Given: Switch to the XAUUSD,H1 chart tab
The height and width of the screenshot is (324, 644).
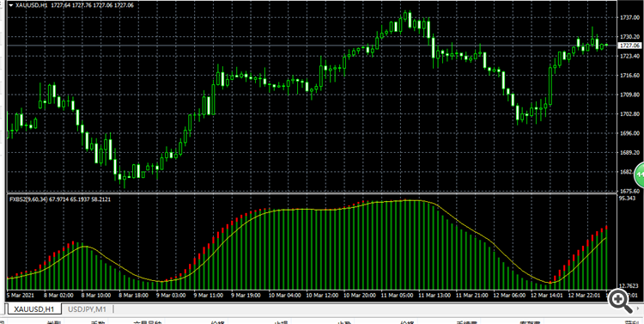Looking at the screenshot, I should coord(34,309).
